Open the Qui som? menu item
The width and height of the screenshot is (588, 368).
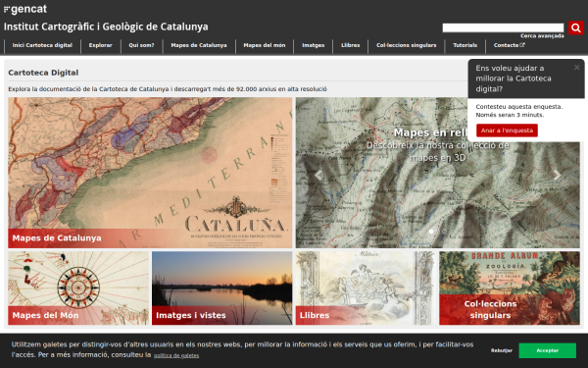[141, 45]
